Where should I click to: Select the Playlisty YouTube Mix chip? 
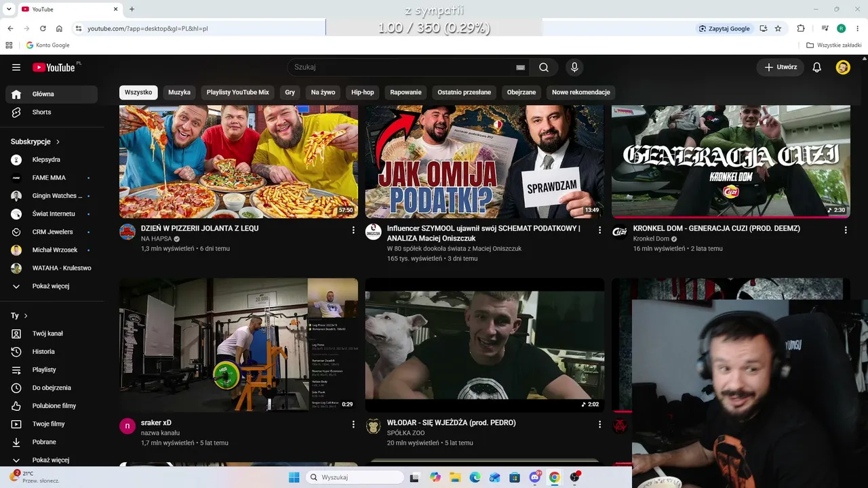[x=238, y=92]
